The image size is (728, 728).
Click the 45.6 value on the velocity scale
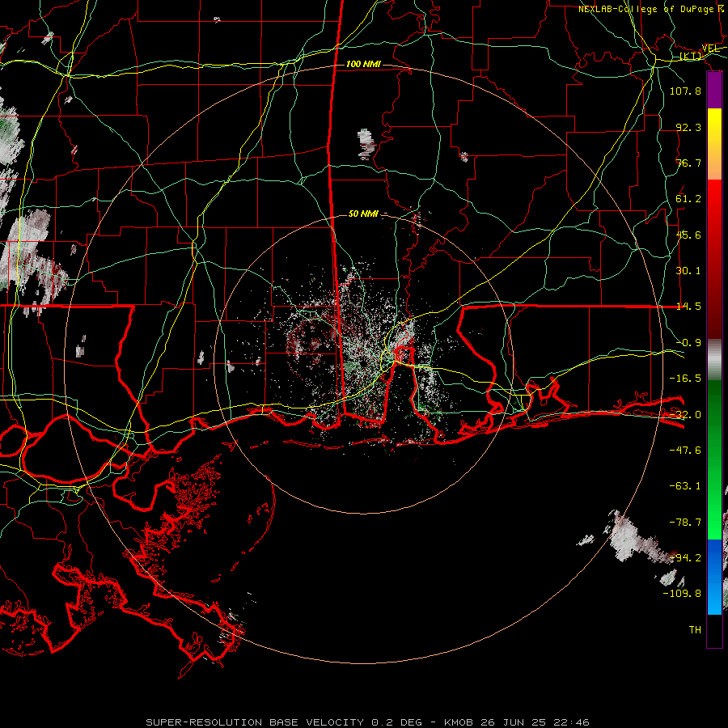(x=688, y=235)
